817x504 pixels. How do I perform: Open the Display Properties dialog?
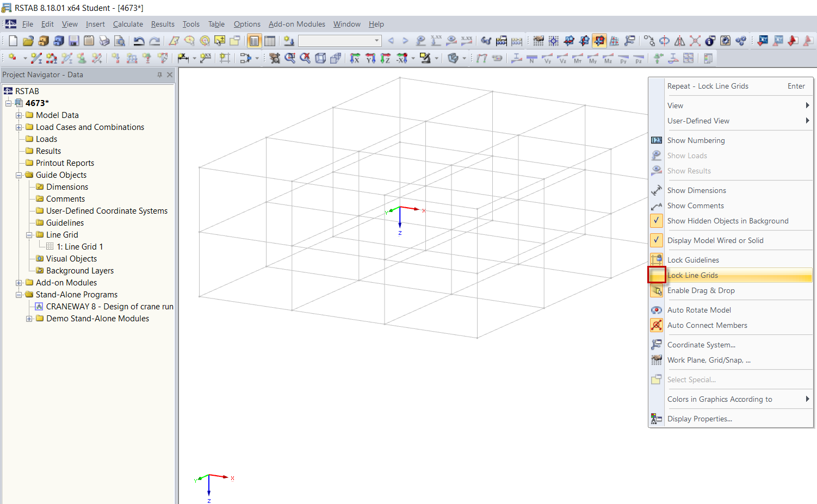[700, 419]
